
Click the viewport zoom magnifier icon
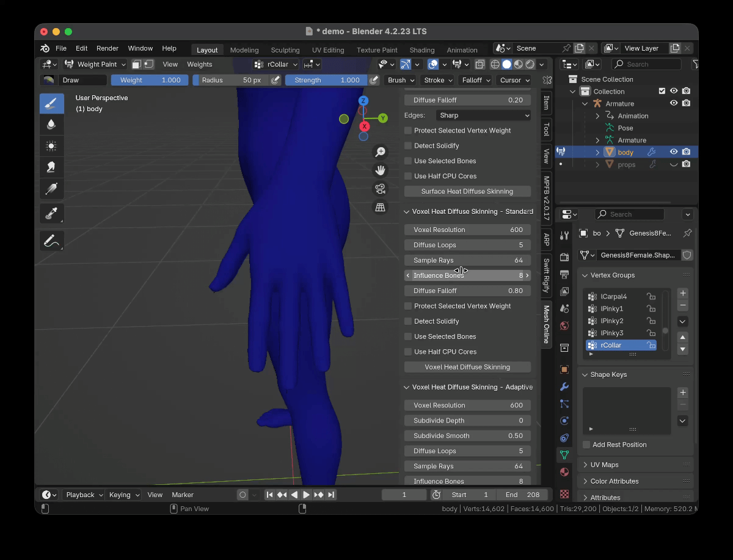[x=380, y=151]
